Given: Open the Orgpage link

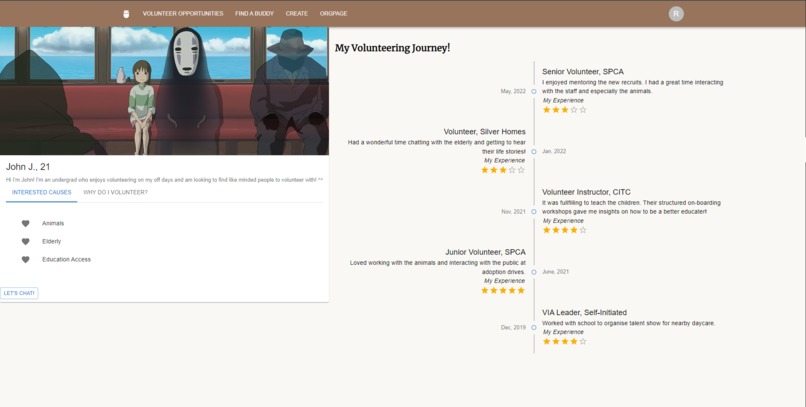Looking at the screenshot, I should 333,13.
